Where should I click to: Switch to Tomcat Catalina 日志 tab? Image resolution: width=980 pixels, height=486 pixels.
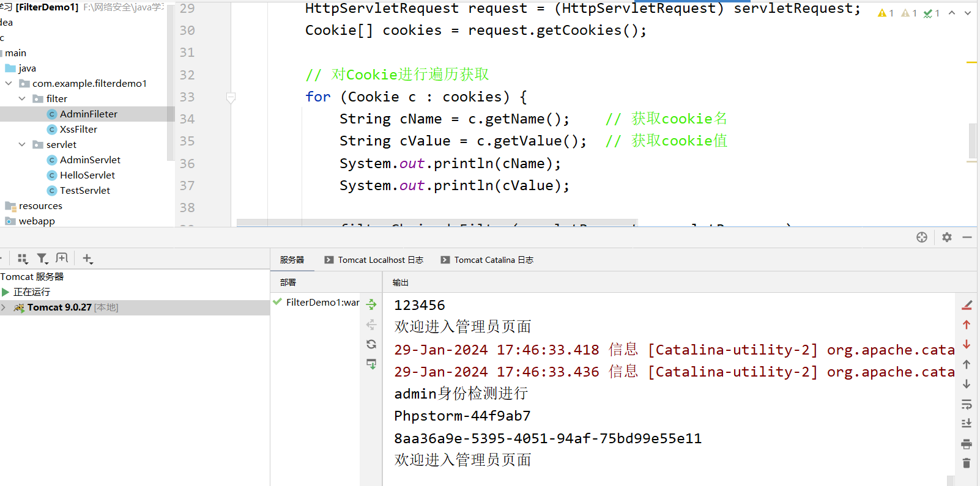pyautogui.click(x=487, y=260)
